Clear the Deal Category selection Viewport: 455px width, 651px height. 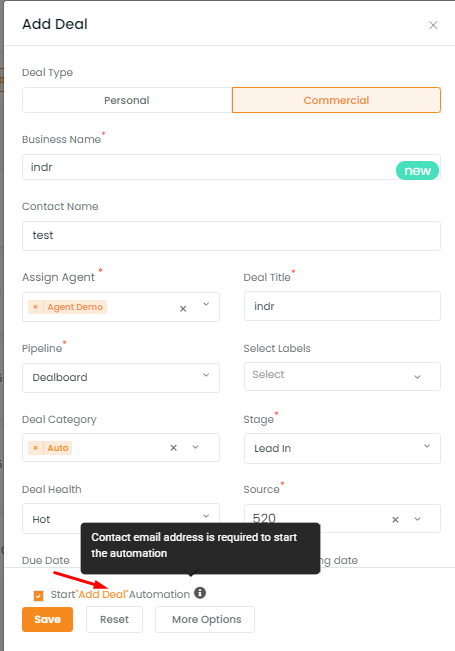coord(174,448)
